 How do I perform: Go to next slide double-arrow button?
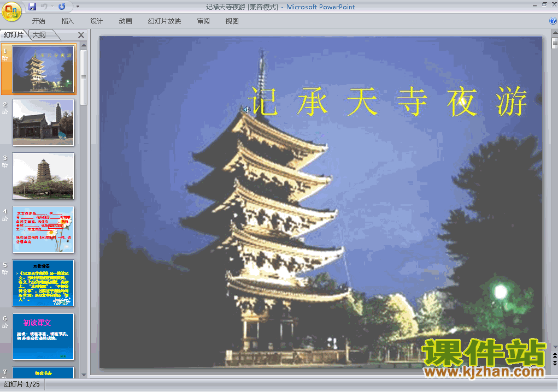tap(555, 363)
